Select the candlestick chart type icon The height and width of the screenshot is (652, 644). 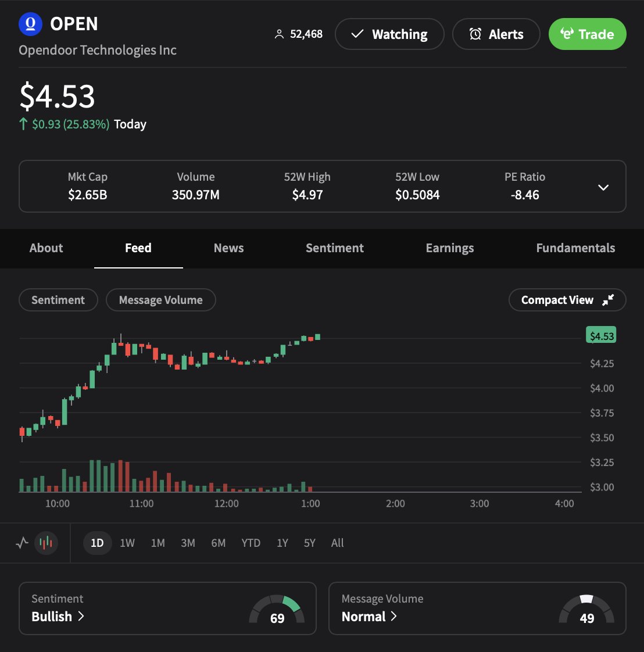(46, 543)
